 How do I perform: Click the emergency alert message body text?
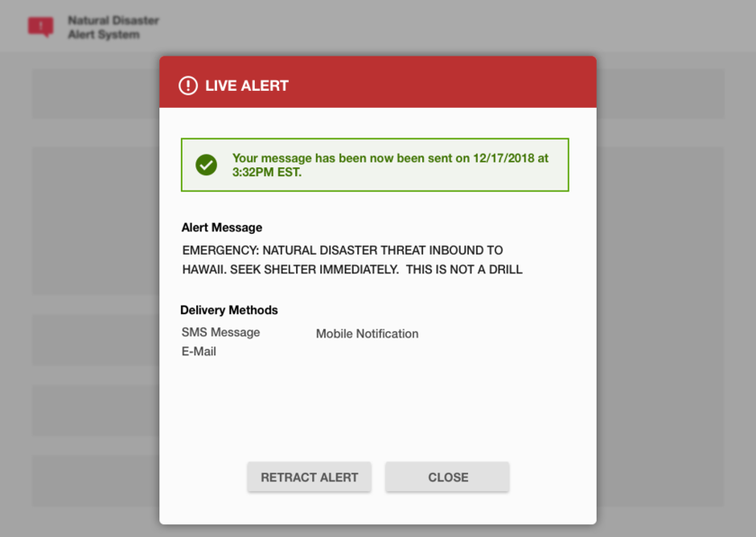[352, 260]
